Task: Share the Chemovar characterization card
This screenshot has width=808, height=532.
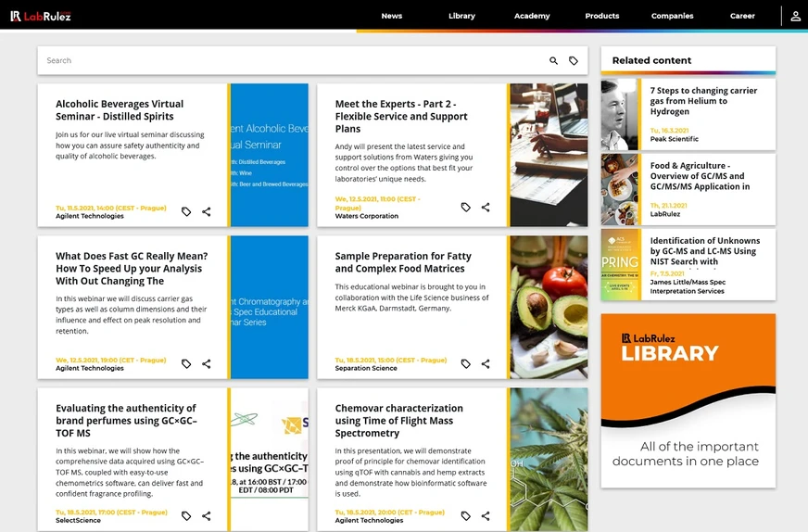Action: 486,516
